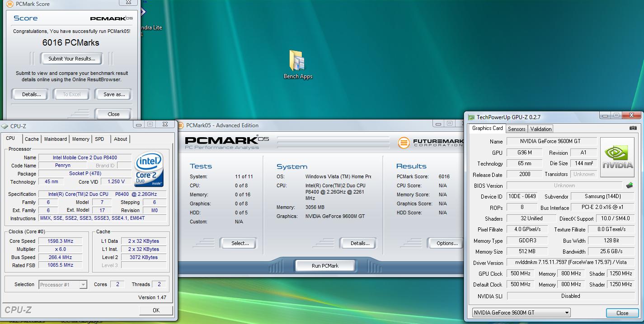644x324 pixels.
Task: Click the Close button in PCMark Score
Action: pyautogui.click(x=113, y=114)
